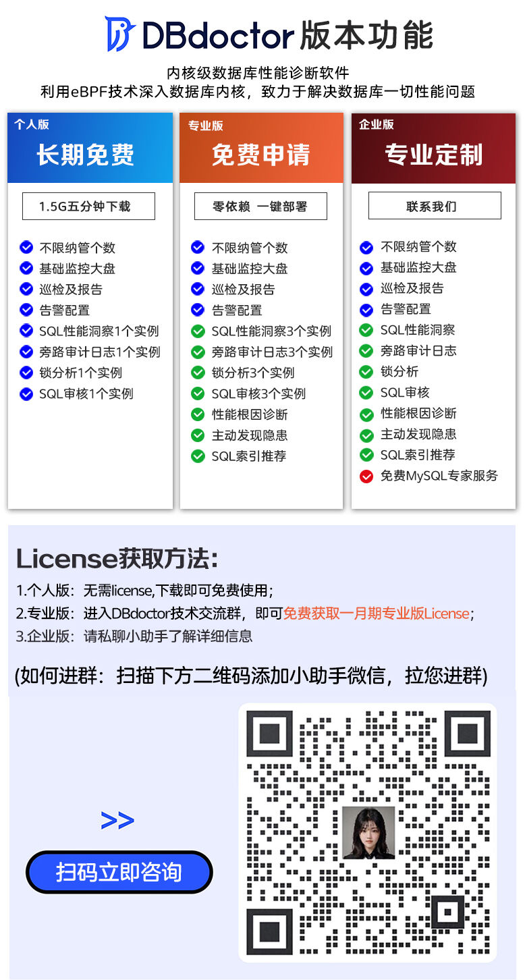Click the DBdoctor bird logo icon
525x980 pixels.
[x=121, y=34]
